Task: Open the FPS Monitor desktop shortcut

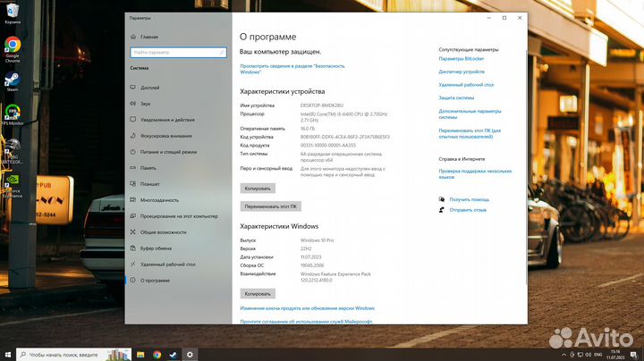Action: coord(13,114)
